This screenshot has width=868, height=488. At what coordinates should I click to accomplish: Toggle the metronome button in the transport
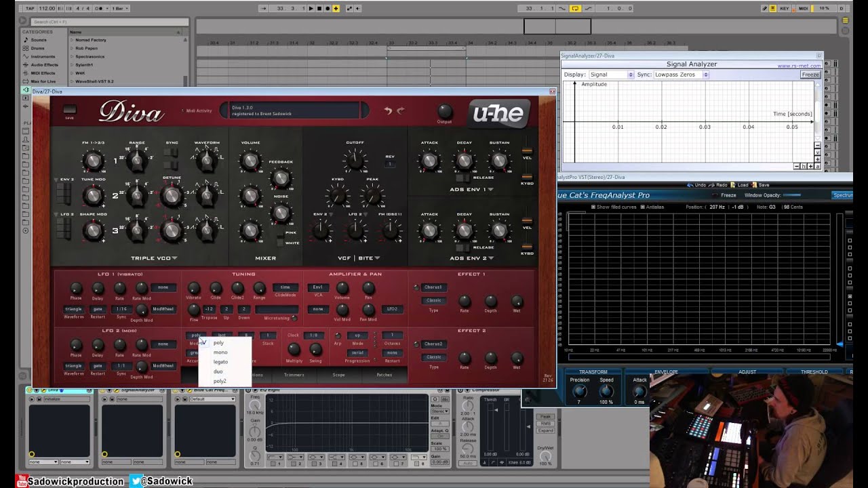point(99,8)
